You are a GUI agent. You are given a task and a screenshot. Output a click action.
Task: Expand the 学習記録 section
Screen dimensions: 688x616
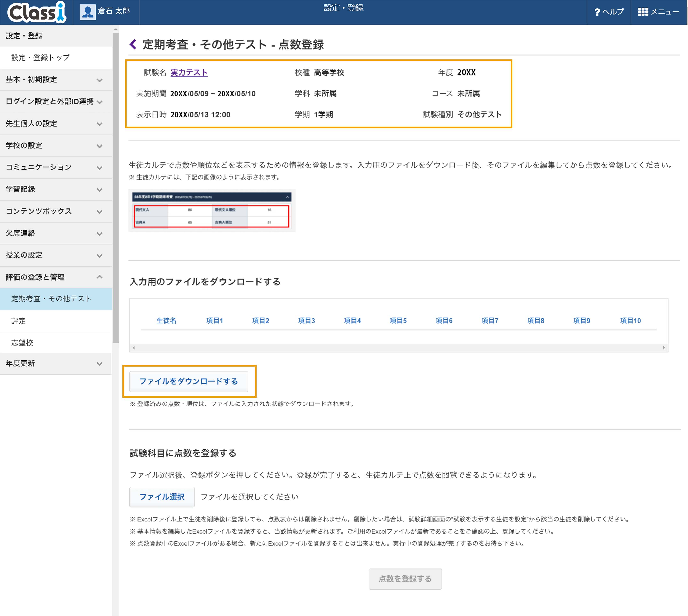pos(56,189)
